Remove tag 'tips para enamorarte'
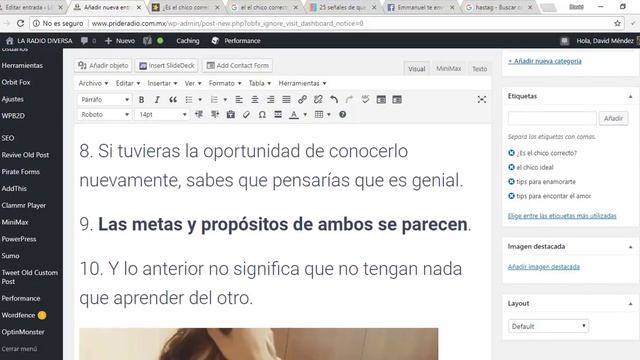The width and height of the screenshot is (640, 360). coord(511,182)
